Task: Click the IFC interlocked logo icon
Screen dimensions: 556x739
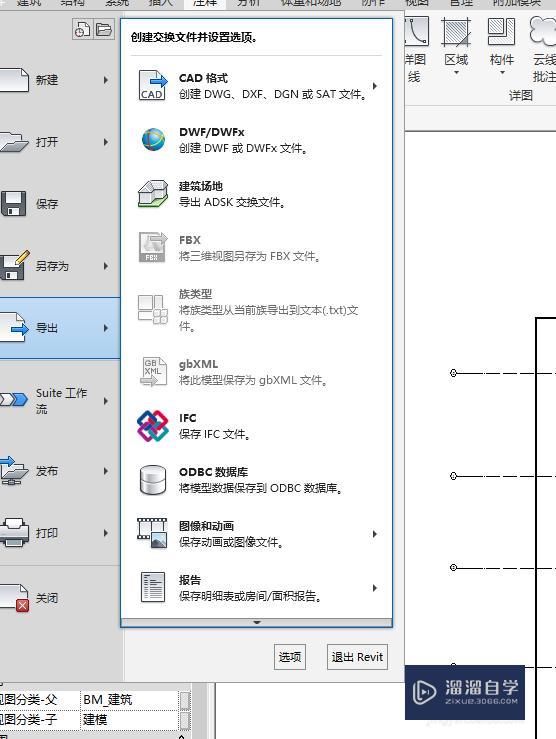Action: tap(153, 426)
